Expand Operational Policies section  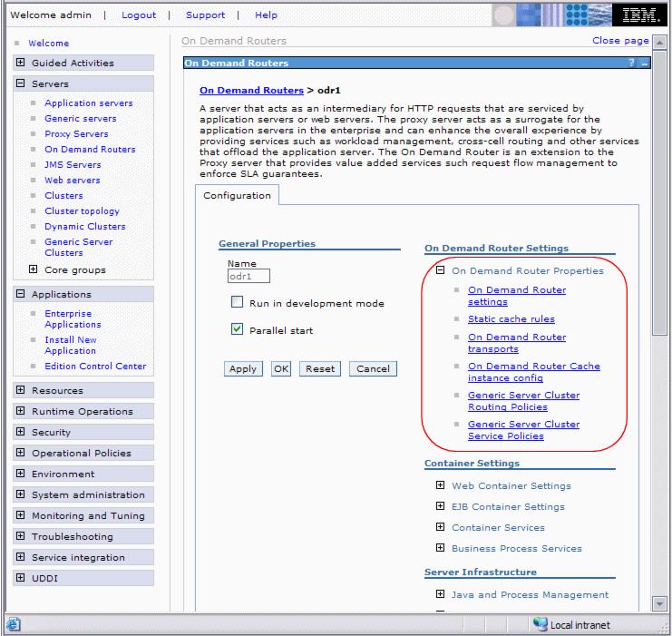click(20, 453)
